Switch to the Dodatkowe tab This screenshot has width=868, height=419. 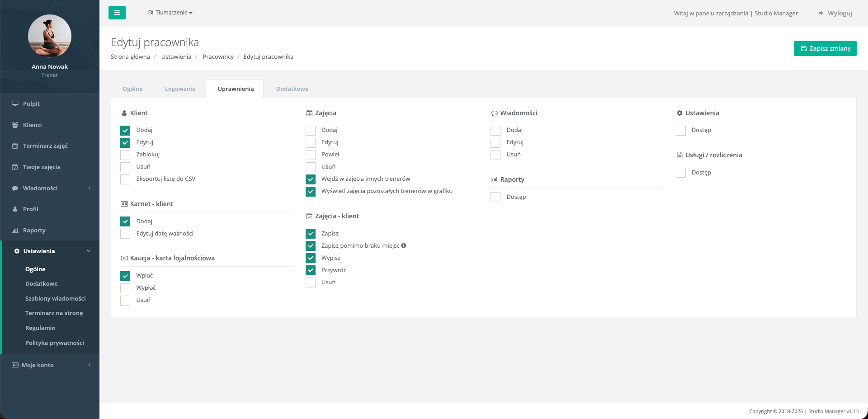tap(292, 89)
